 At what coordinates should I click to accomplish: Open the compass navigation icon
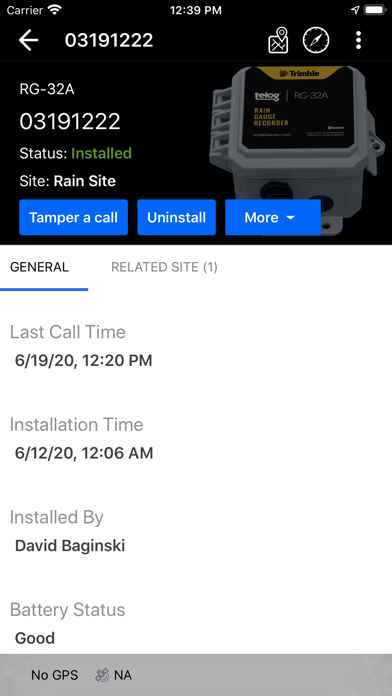point(316,40)
